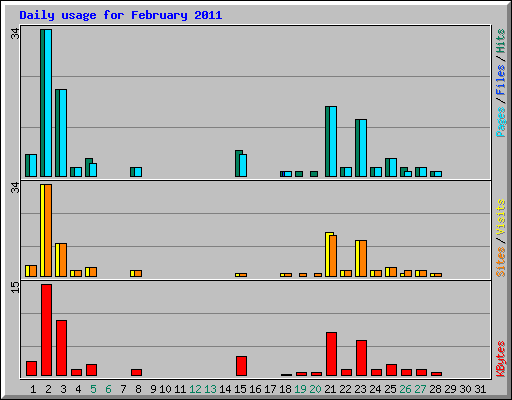Click day label "28" on the x-axis
512x400 pixels.
tap(435, 389)
